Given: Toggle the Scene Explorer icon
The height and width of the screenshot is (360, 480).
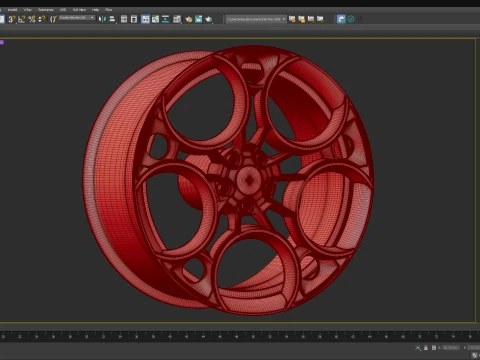Looking at the screenshot, I should 124,19.
